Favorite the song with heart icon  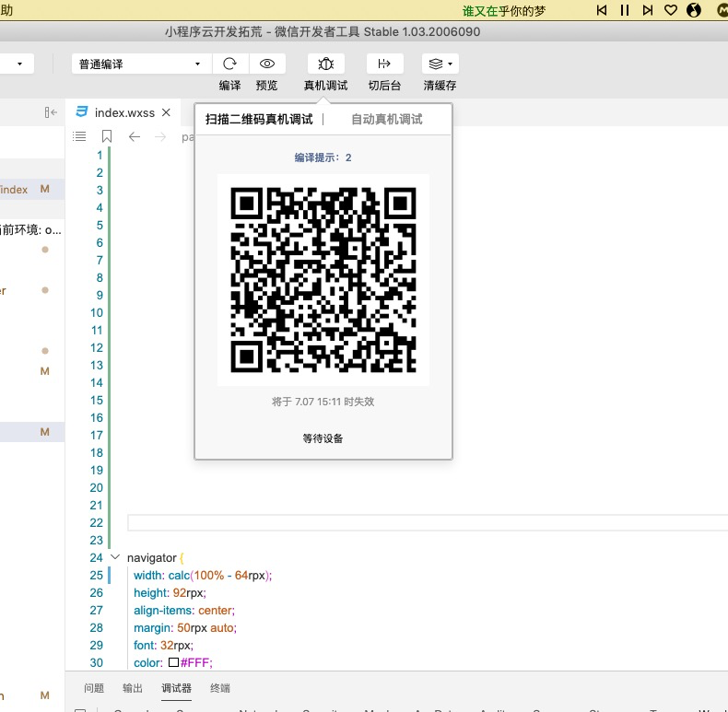pos(671,10)
